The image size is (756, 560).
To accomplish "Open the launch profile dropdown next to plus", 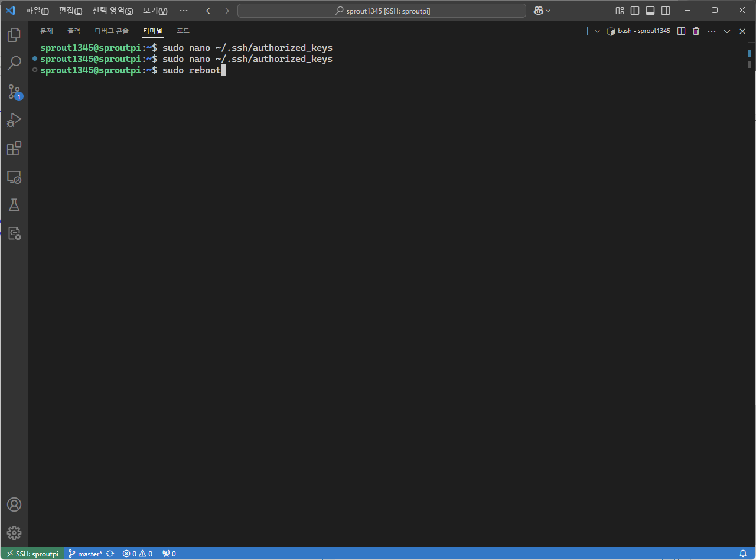I will 597,31.
